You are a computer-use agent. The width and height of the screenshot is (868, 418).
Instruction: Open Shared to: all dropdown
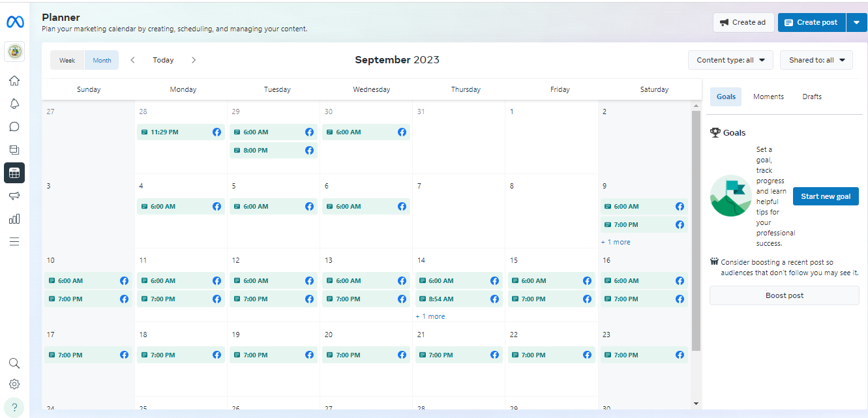point(816,60)
